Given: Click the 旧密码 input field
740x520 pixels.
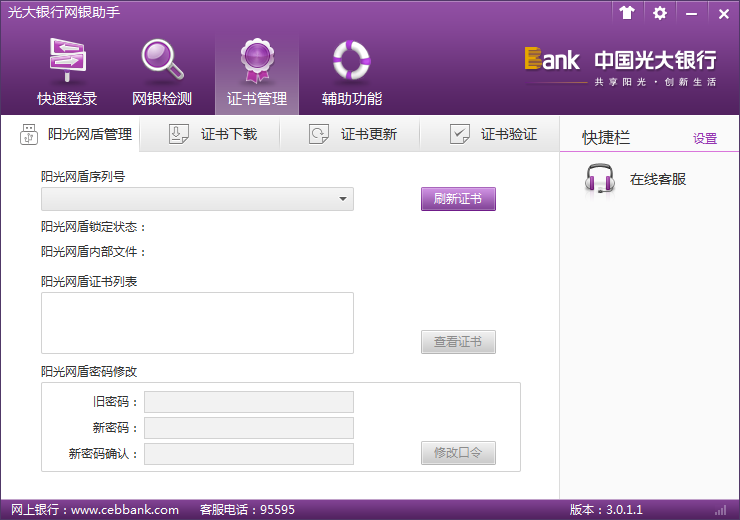Looking at the screenshot, I should tap(249, 402).
